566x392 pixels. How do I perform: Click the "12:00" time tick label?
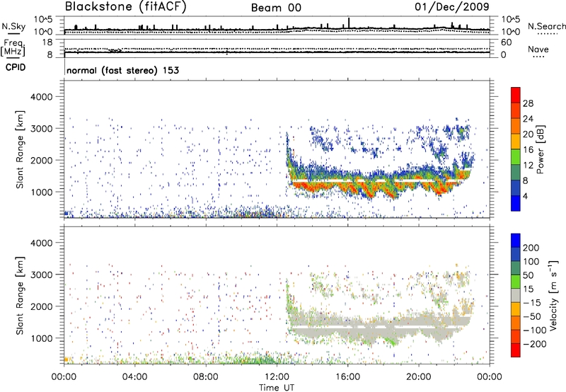coord(277,377)
